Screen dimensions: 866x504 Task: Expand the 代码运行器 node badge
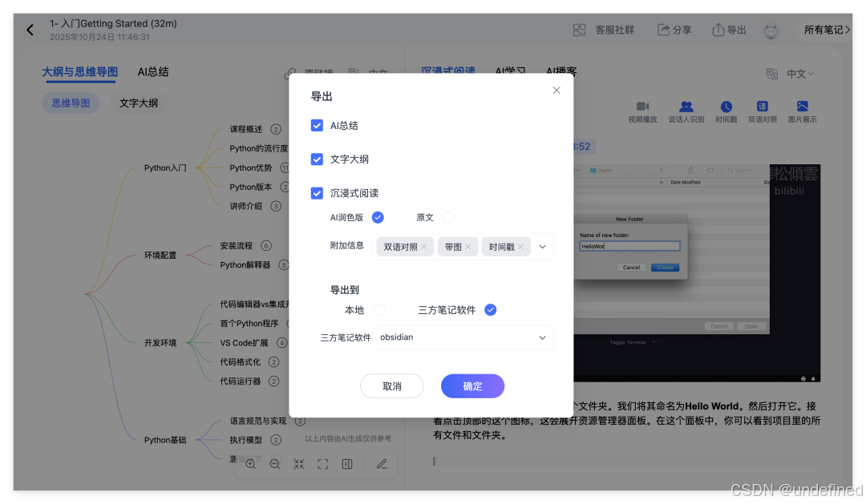tap(273, 381)
